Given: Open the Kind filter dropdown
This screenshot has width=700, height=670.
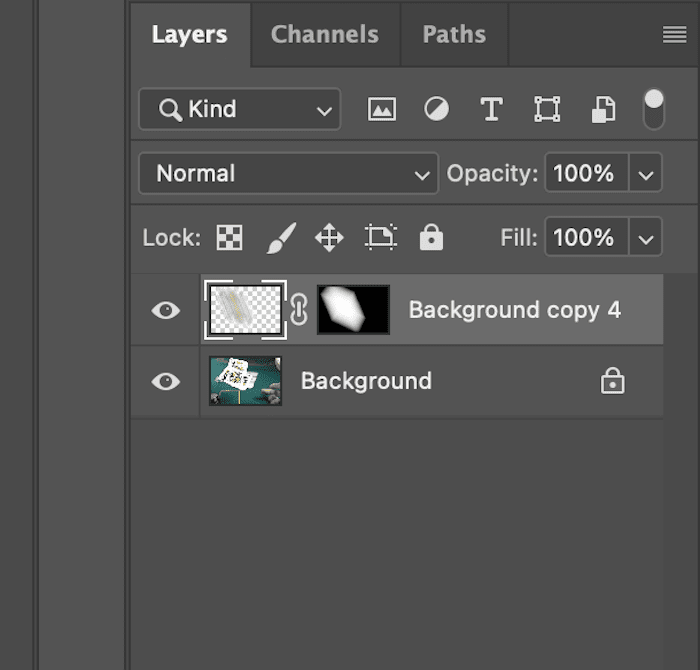Looking at the screenshot, I should coord(240,109).
